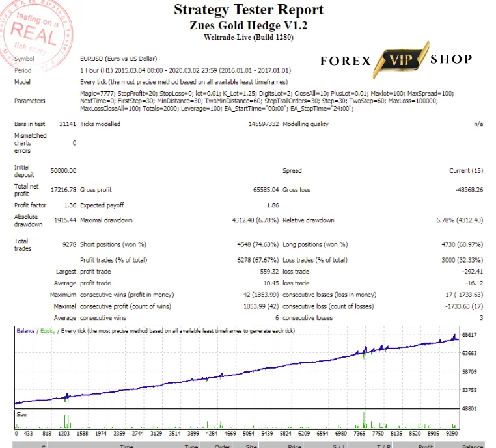Click the Gross profit value '65585.04'
This screenshot has height=448, width=496.
[x=266, y=190]
